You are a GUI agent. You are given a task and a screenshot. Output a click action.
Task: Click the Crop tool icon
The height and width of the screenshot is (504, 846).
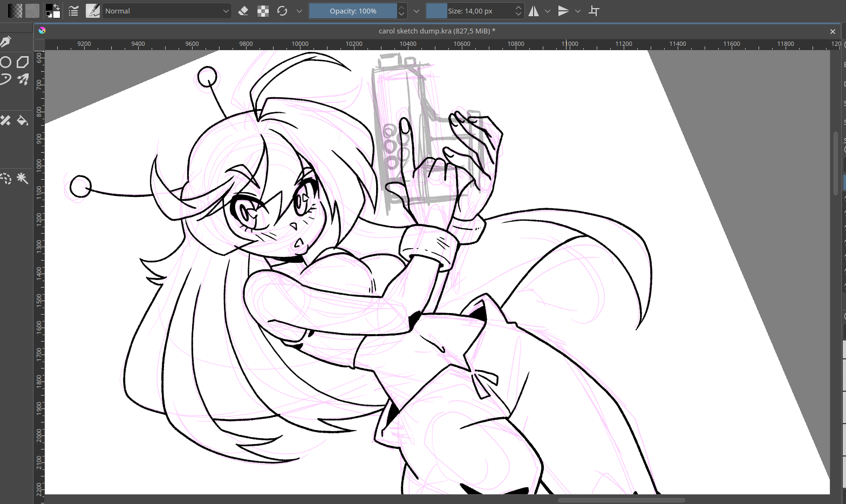click(x=594, y=11)
